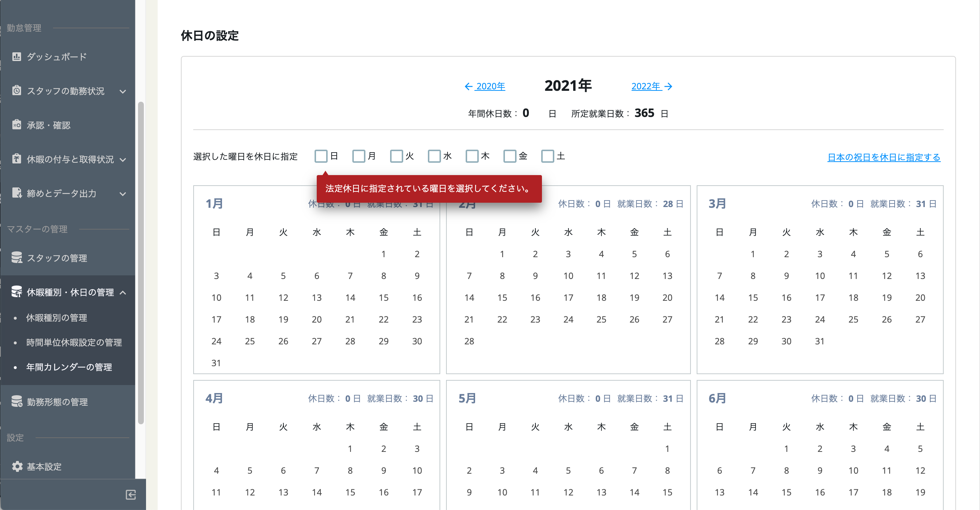980x510 pixels.
Task: Open the スタッフの管理 menu item
Action: (68, 258)
